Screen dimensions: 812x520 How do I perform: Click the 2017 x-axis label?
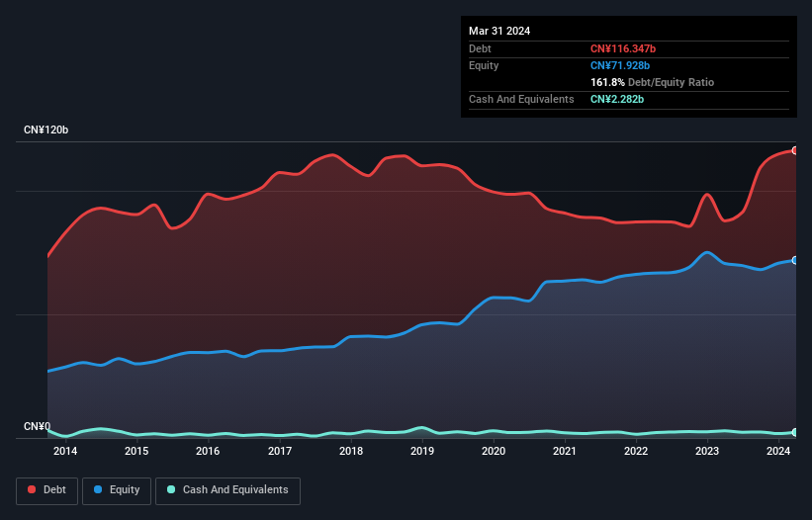pos(280,451)
